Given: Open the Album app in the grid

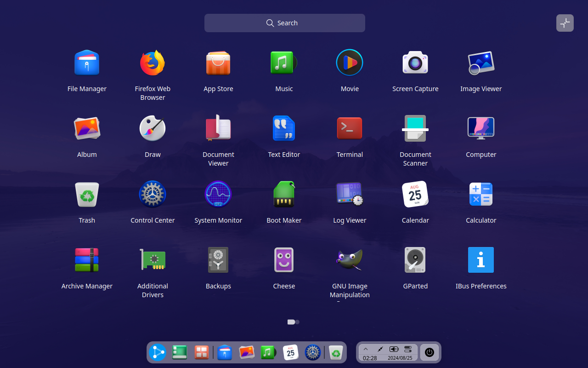Looking at the screenshot, I should [87, 128].
